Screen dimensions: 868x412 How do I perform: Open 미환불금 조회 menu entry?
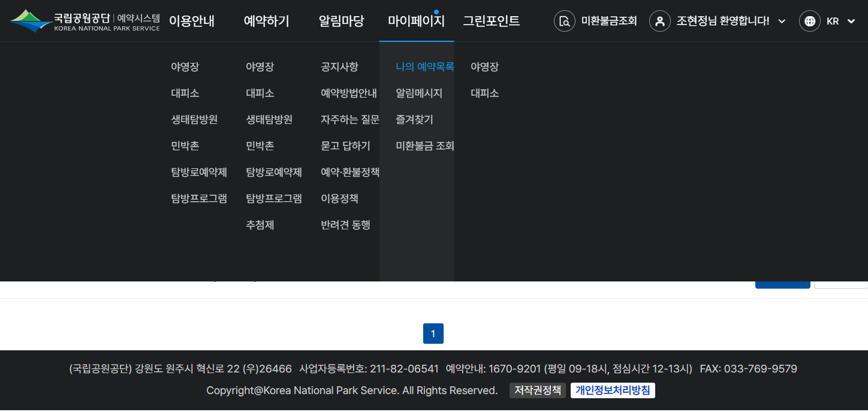point(425,146)
